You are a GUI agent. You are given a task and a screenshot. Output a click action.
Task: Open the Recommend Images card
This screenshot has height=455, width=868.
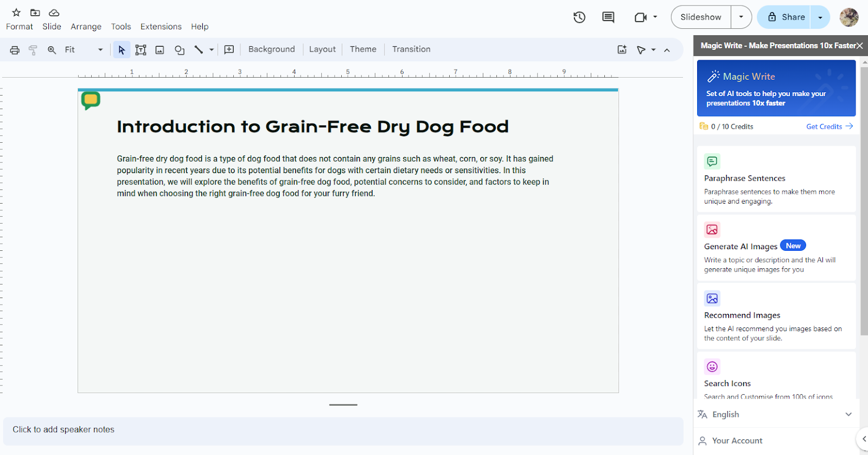pyautogui.click(x=776, y=316)
